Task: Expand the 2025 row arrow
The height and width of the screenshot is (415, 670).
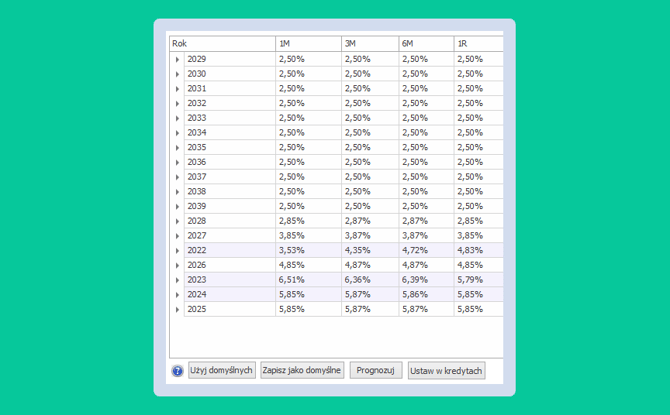Action: click(177, 309)
